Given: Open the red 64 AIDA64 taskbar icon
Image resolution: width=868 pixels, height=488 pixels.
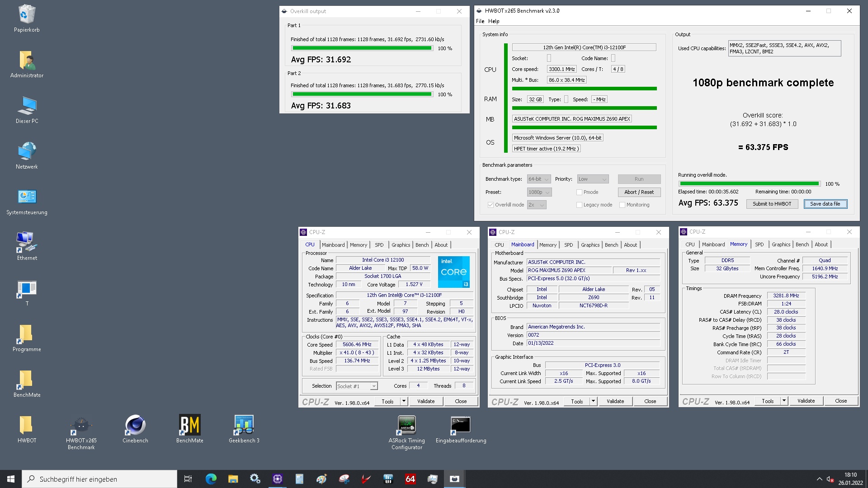Looking at the screenshot, I should coord(410,479).
